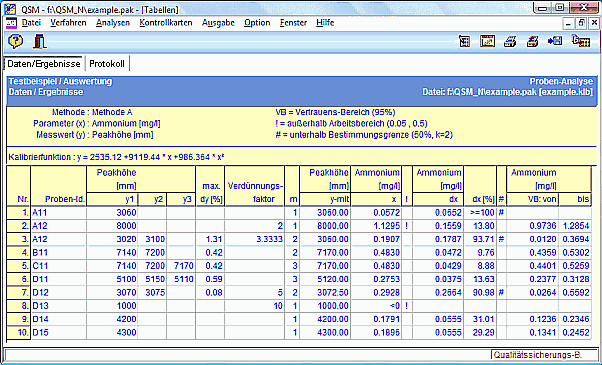602x365 pixels.
Task: Select sample id D15 cell
Action: 58,332
